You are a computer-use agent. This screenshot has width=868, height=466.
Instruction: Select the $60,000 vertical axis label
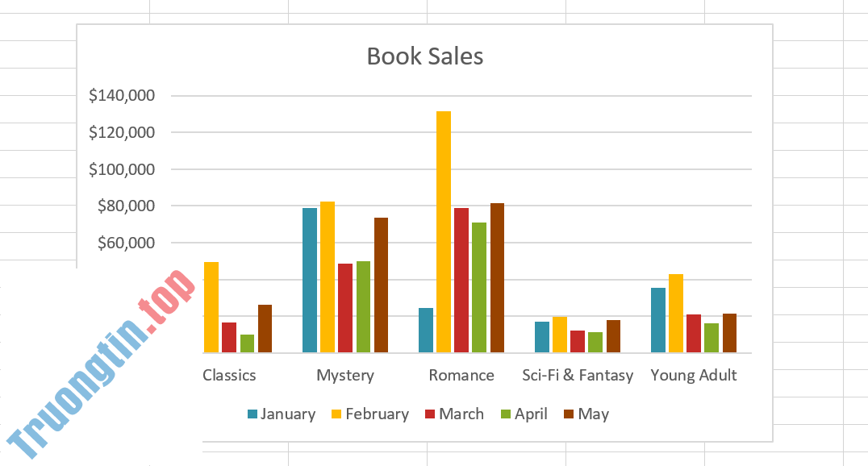pyautogui.click(x=126, y=243)
